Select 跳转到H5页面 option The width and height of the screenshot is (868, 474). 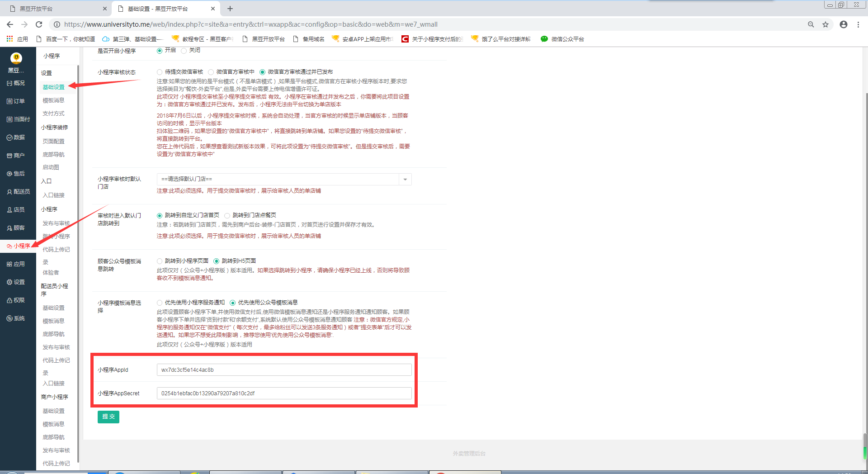point(217,261)
